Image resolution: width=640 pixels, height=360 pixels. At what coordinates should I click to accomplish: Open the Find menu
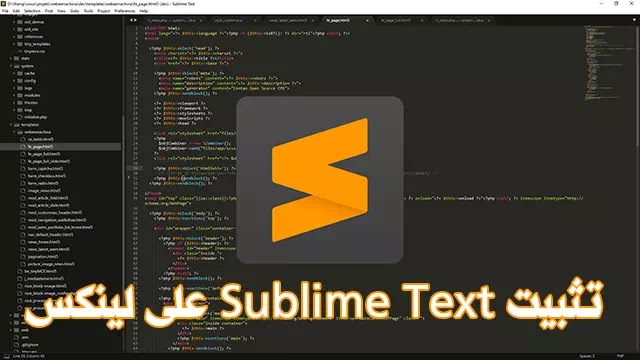[49, 11]
